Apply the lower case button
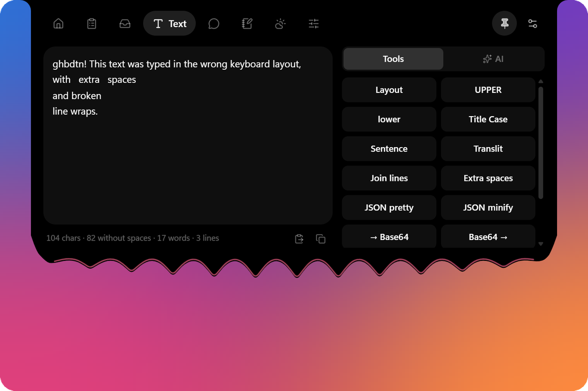This screenshot has width=588, height=391. click(389, 120)
